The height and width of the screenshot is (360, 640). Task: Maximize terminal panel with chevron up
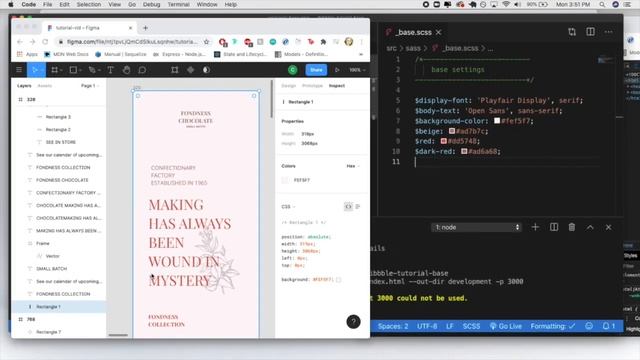pyautogui.click(x=590, y=227)
